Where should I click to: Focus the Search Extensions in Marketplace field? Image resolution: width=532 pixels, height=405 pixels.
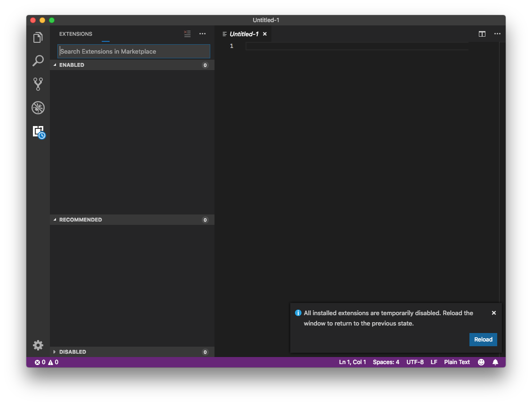[133, 51]
